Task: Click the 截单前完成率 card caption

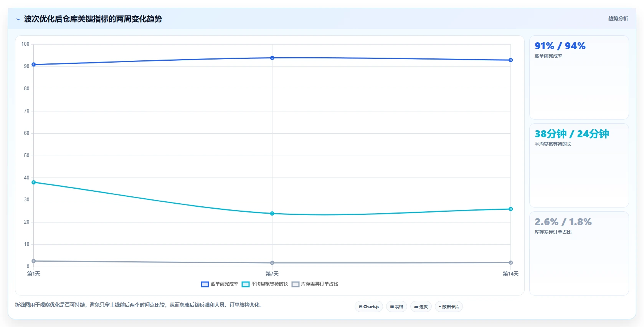Action: pos(548,56)
